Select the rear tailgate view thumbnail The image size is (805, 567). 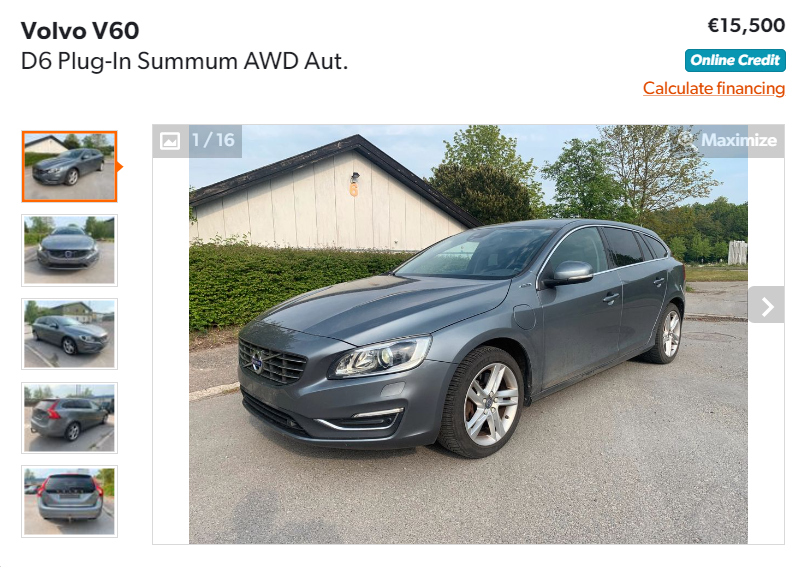click(69, 501)
